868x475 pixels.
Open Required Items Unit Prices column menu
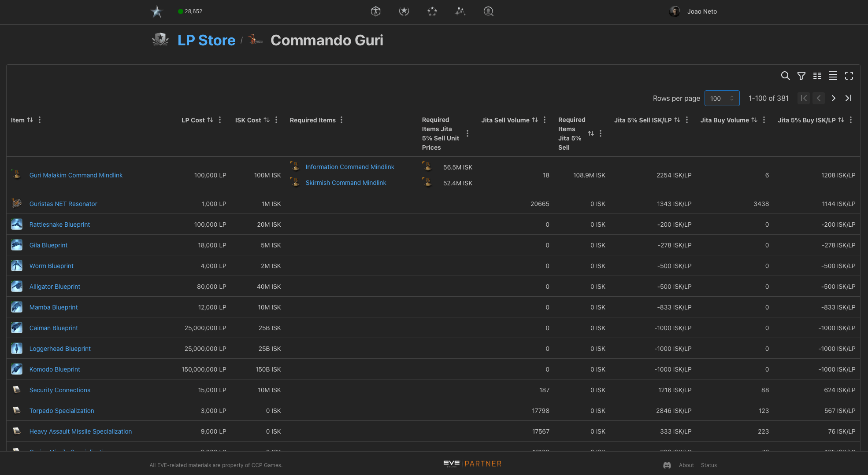[x=467, y=133]
